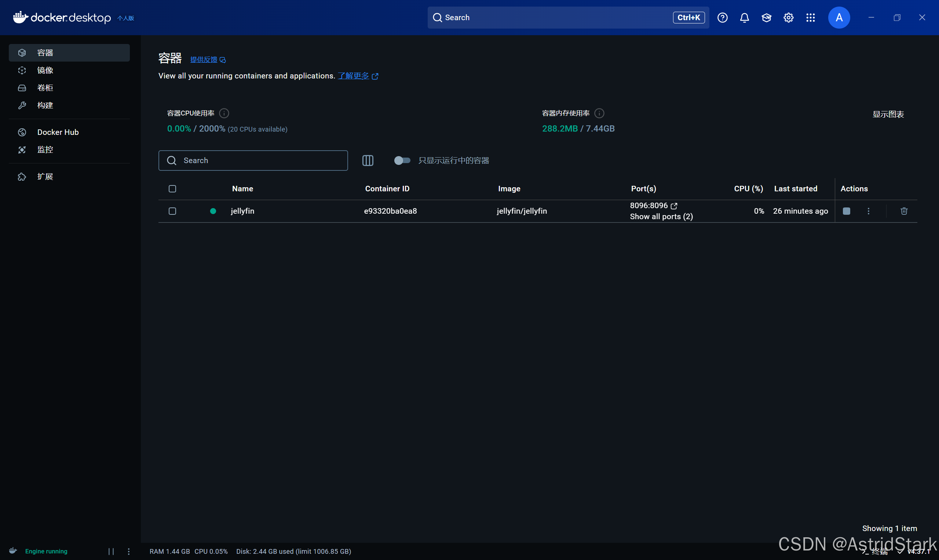
Task: Sort by the Image column header
Action: tap(509, 189)
